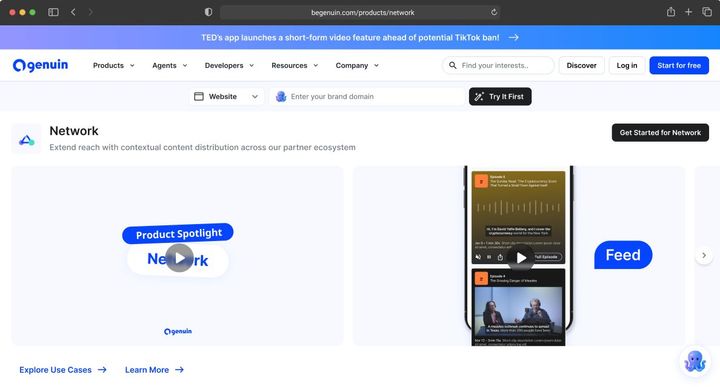Reload the page with refresh icon
720x387 pixels.
494,12
